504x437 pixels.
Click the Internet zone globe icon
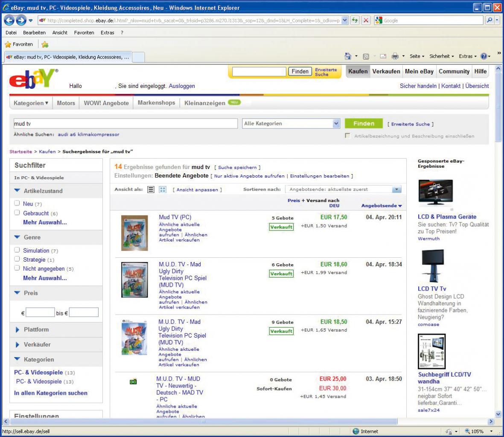pos(356,431)
